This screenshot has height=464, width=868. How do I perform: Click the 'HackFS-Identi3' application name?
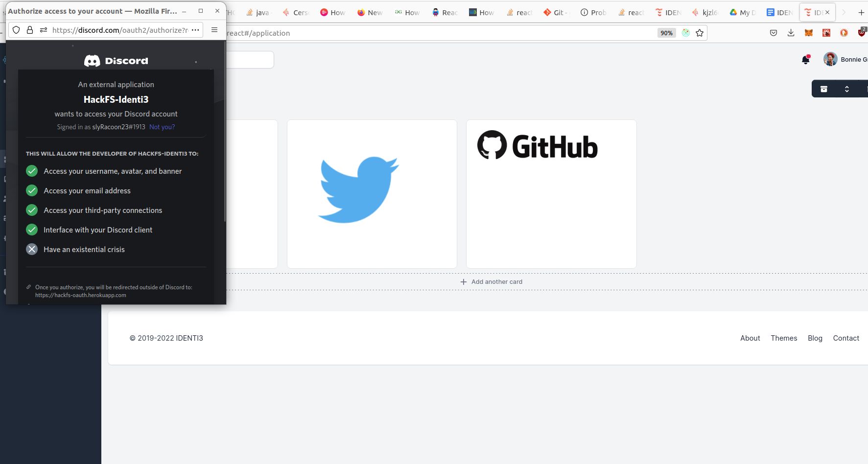pos(116,99)
